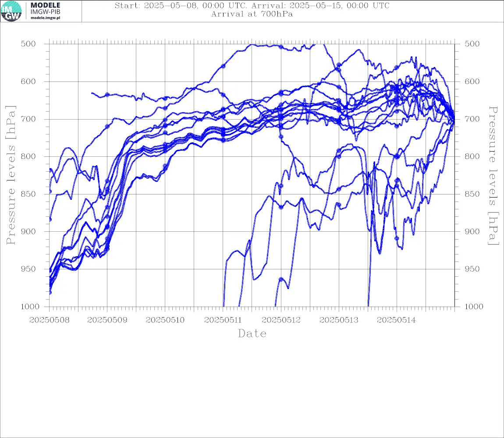
Task: Click the 'Date' x-axis title
Action: coord(252,333)
